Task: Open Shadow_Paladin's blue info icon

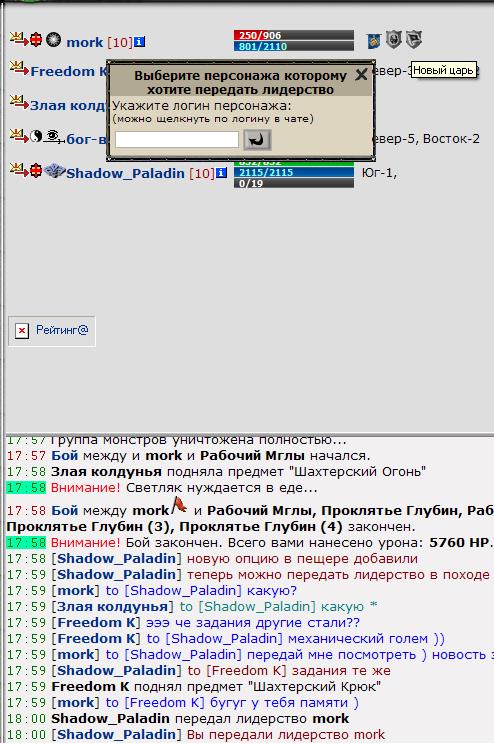Action: 221,173
